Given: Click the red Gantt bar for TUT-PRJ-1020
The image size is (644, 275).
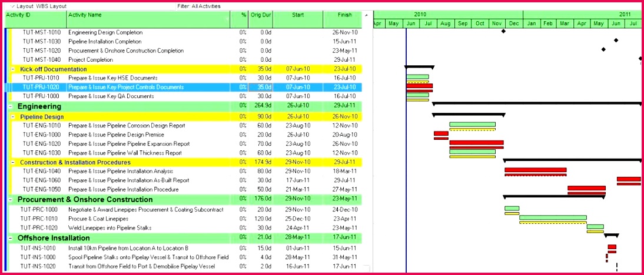Looking at the screenshot, I should (x=419, y=86).
